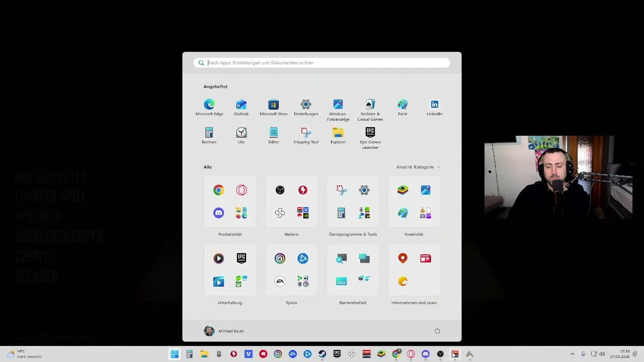Open pinned Einstellungen gear app

coord(306,108)
